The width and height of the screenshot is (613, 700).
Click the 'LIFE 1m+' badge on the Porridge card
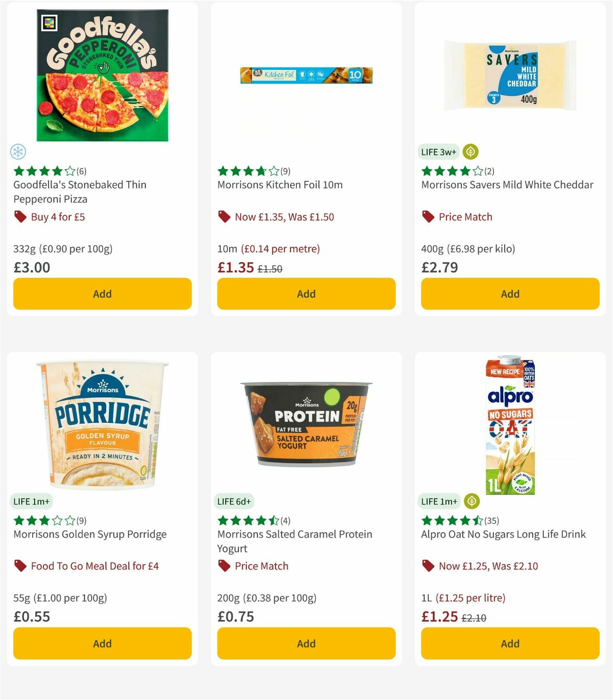31,501
